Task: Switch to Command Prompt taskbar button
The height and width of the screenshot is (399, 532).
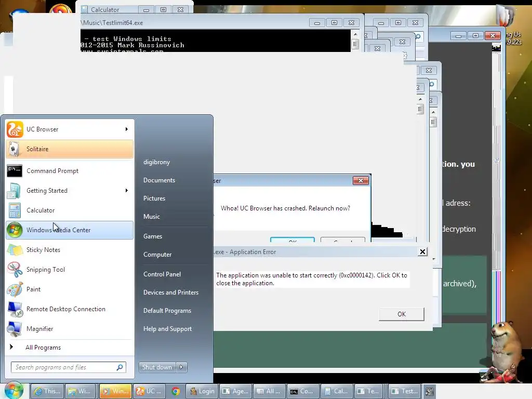Action: pyautogui.click(x=303, y=391)
